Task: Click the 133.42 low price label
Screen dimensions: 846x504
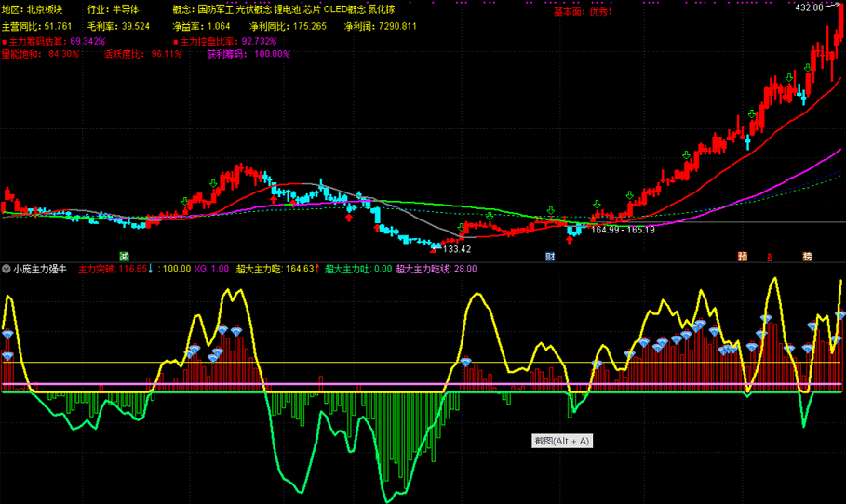Action: pyautogui.click(x=457, y=249)
